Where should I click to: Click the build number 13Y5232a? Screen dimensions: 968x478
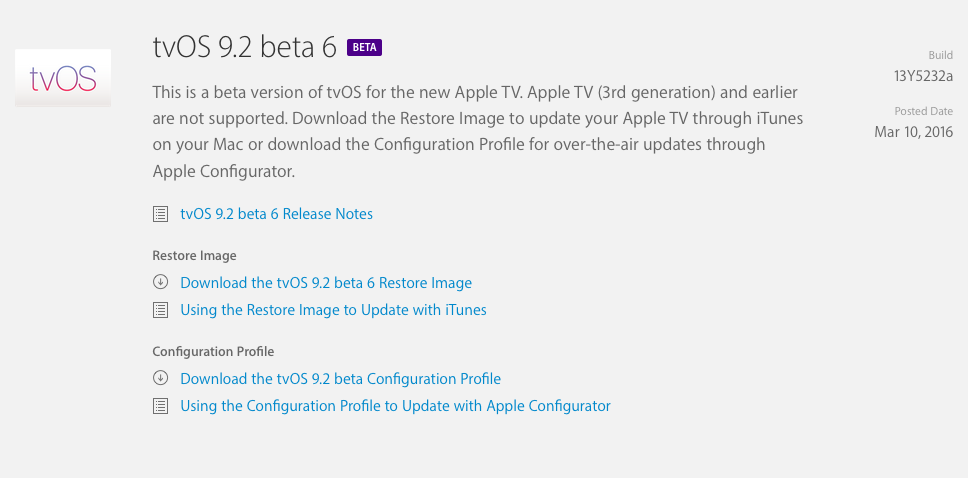pos(924,77)
